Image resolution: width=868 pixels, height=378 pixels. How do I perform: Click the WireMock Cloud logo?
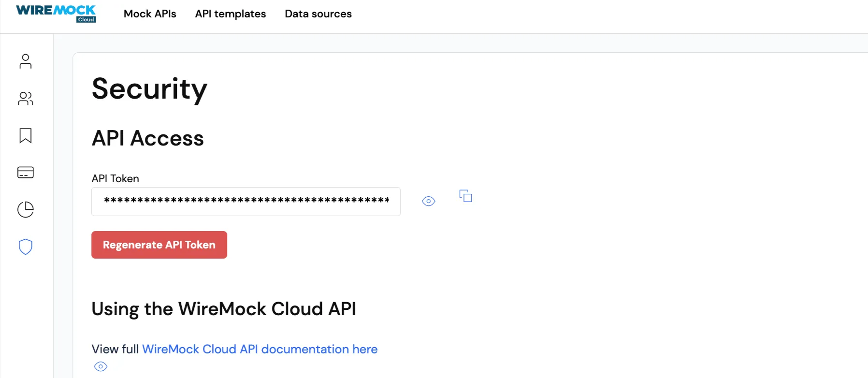[x=56, y=13]
